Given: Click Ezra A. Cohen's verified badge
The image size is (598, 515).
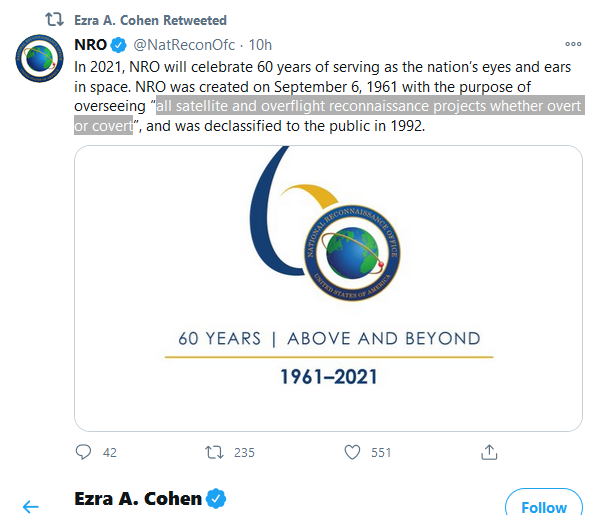Looking at the screenshot, I should (216, 499).
